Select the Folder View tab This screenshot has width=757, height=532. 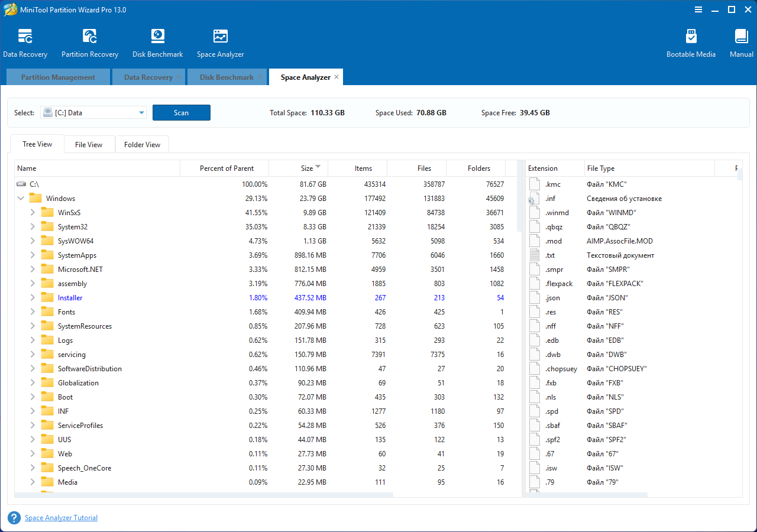coord(142,145)
